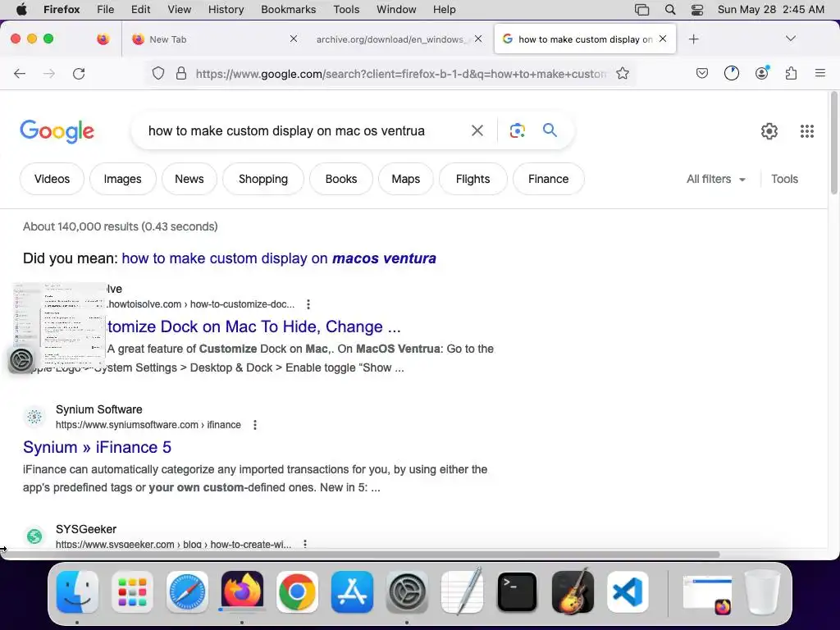
Task: Click the horizontal page scrollbar
Action: [361, 555]
